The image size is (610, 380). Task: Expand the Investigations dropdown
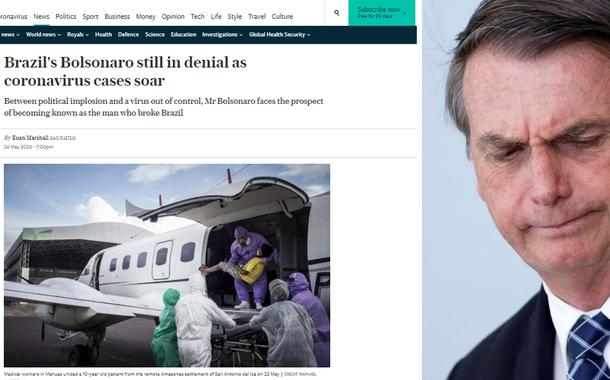[222, 35]
